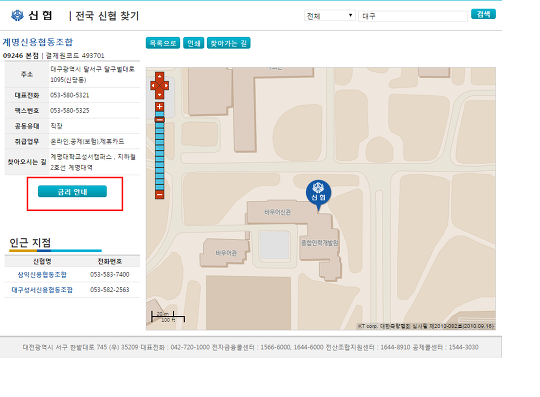Click the 검색 search button
This screenshot has width=540, height=397.
click(x=483, y=14)
